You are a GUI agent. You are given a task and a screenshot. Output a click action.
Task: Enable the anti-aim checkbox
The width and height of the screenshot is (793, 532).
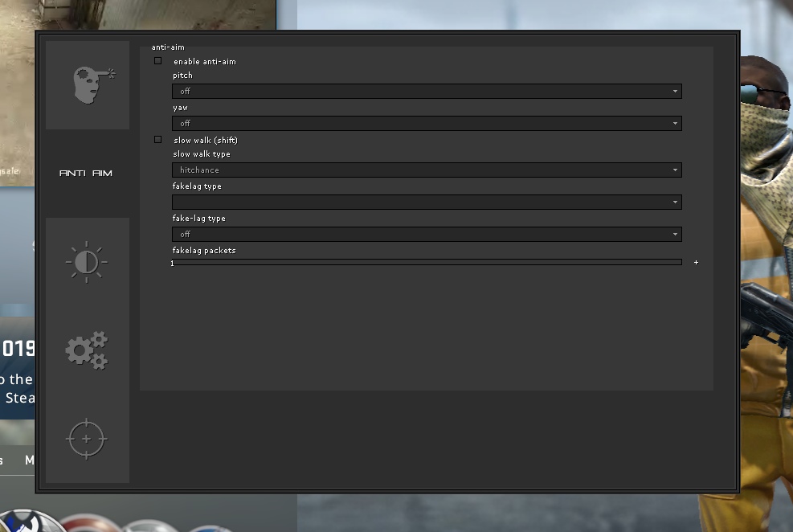click(x=157, y=61)
